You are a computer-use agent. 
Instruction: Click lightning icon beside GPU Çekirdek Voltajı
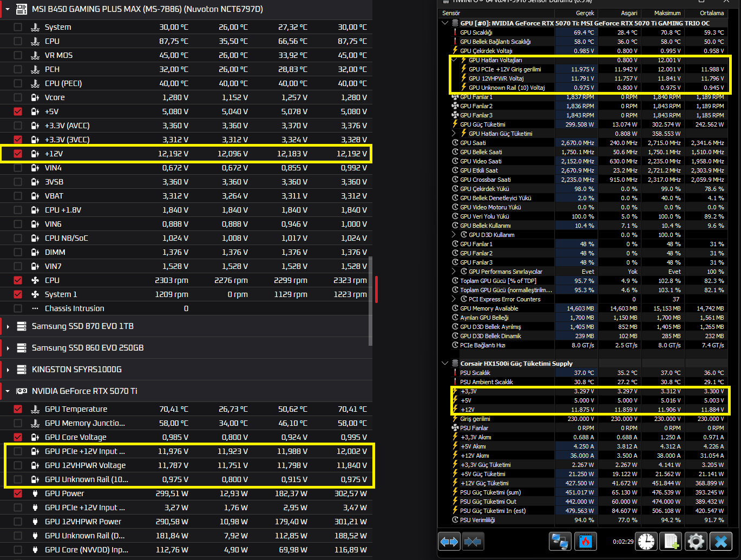click(x=455, y=51)
